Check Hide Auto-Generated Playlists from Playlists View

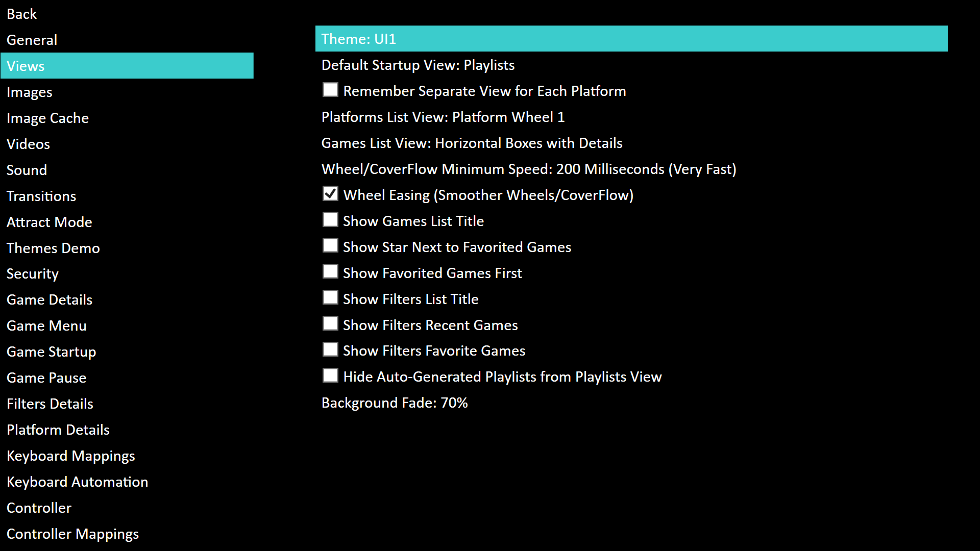coord(330,375)
